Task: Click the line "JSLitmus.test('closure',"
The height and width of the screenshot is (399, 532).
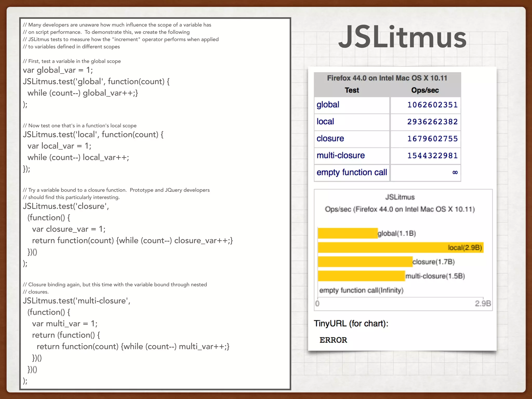Action: tap(66, 206)
